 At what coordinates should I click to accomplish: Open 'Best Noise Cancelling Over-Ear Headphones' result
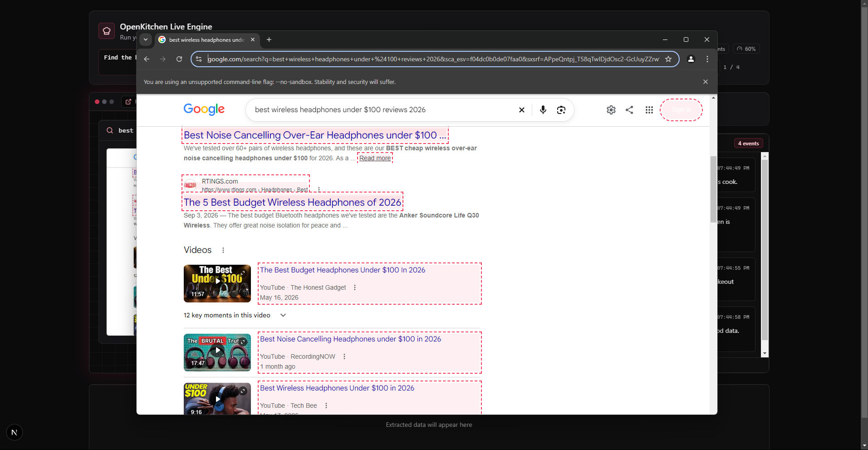pos(315,135)
